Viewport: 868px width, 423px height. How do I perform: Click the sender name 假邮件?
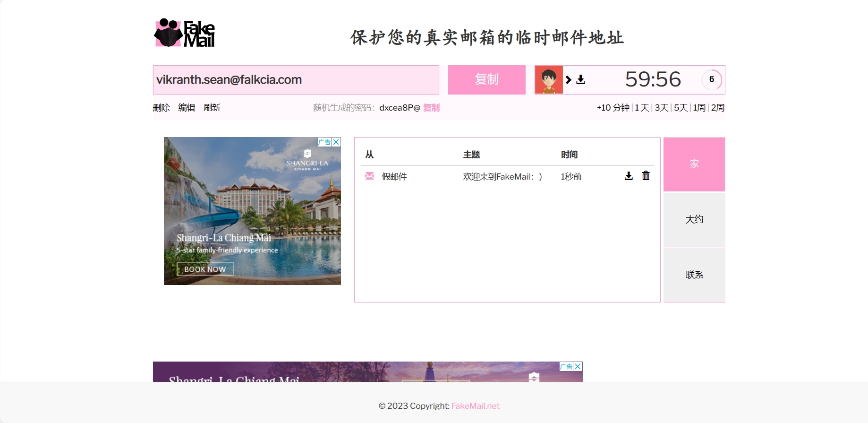tap(394, 177)
